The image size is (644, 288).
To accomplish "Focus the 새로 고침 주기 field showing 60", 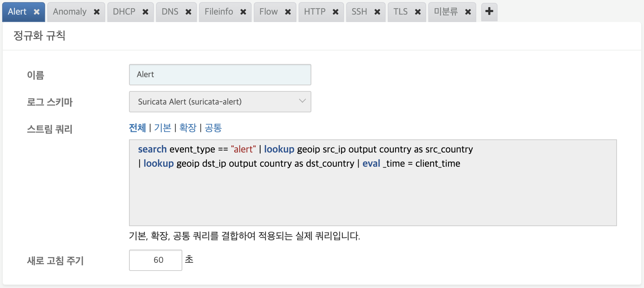I will [x=156, y=260].
